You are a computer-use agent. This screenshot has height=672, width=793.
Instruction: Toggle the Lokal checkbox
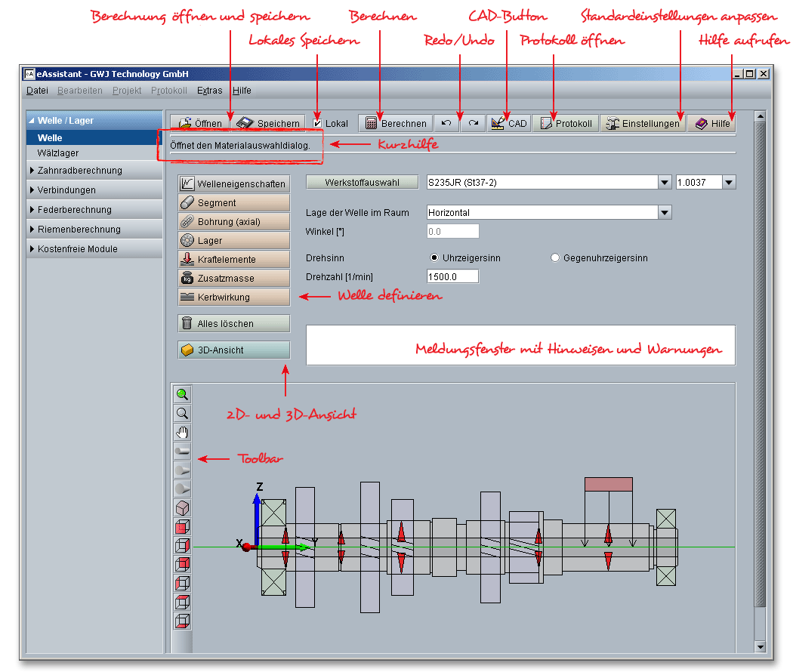[x=318, y=123]
